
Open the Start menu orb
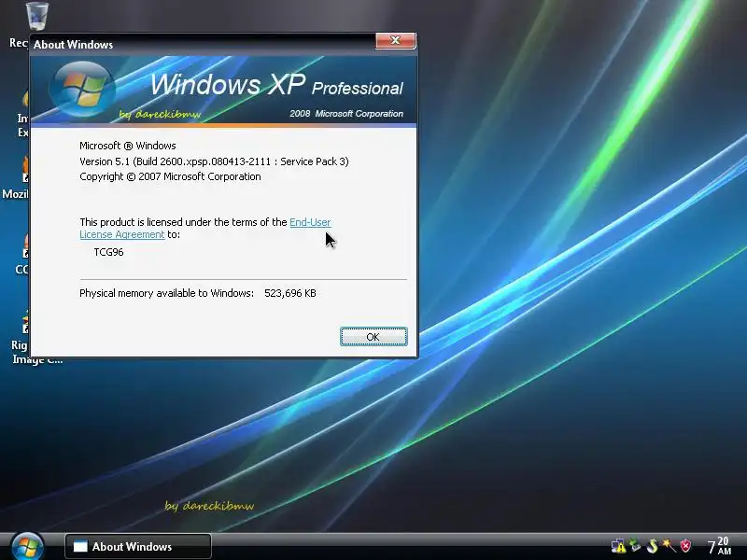(x=28, y=546)
